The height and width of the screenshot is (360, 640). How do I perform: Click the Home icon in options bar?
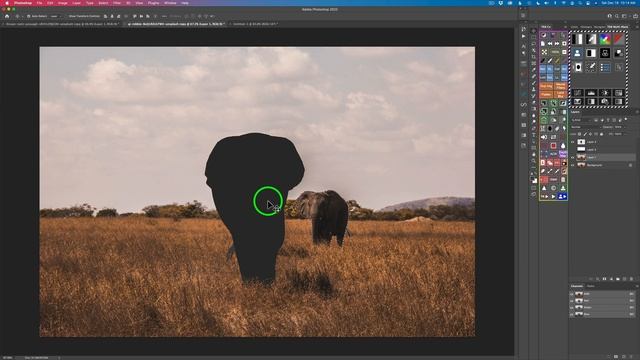pos(7,16)
